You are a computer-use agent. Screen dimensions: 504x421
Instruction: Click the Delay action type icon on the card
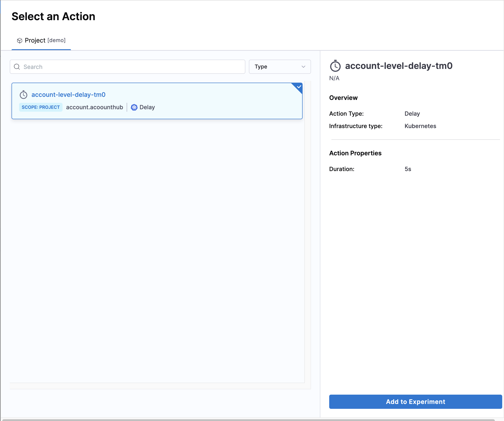[134, 107]
